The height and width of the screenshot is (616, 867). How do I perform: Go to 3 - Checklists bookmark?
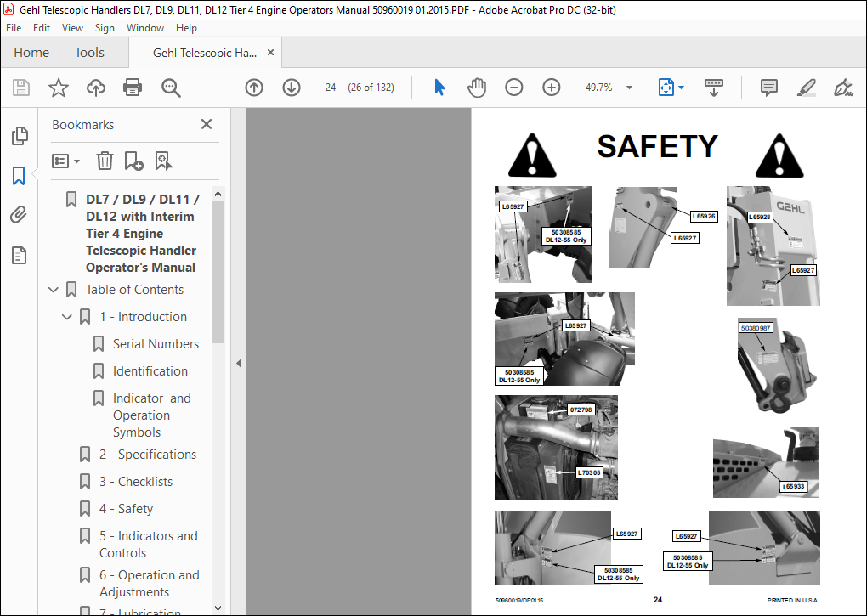tap(136, 482)
